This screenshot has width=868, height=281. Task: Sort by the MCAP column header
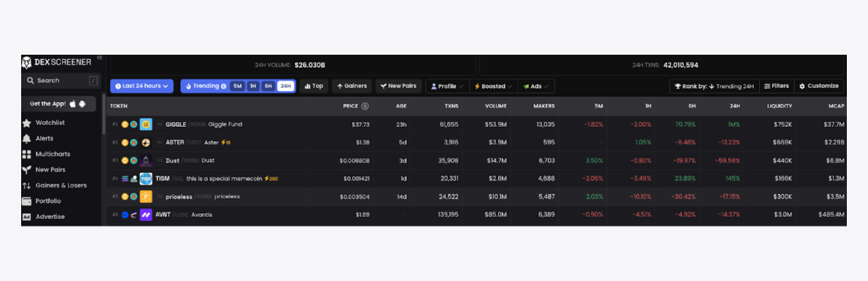(836, 106)
